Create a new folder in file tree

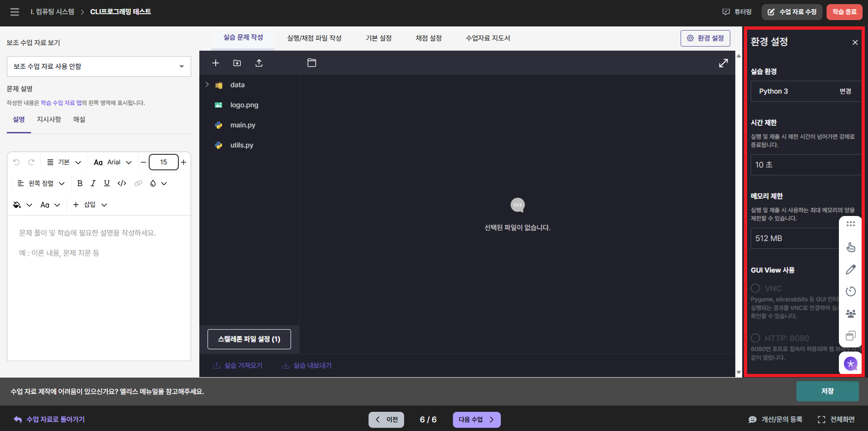click(x=237, y=63)
